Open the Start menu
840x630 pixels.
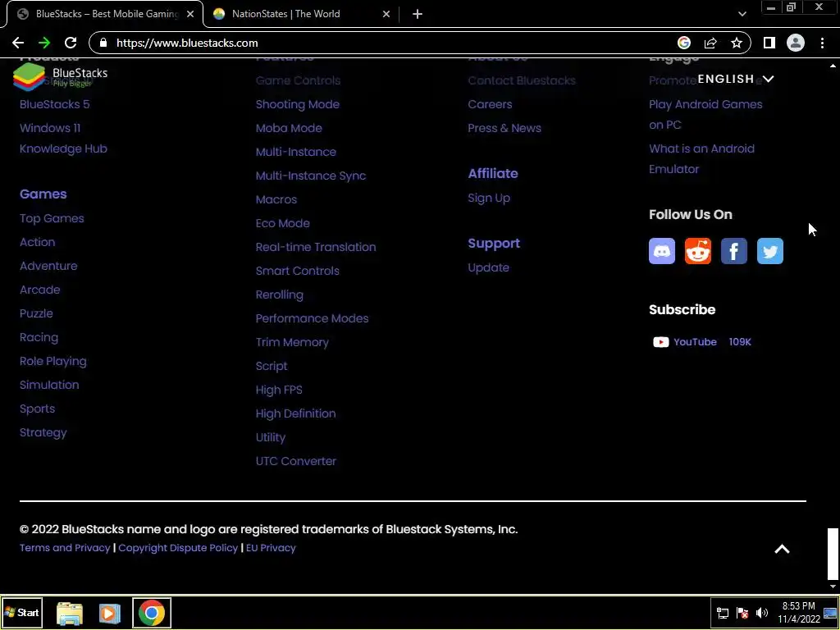(x=22, y=613)
